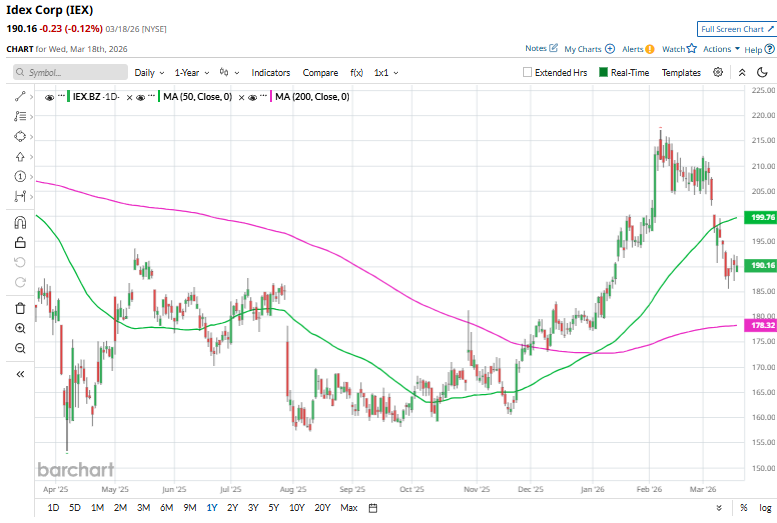
Task: Click the Full Screen Chart button
Action: pos(736,30)
